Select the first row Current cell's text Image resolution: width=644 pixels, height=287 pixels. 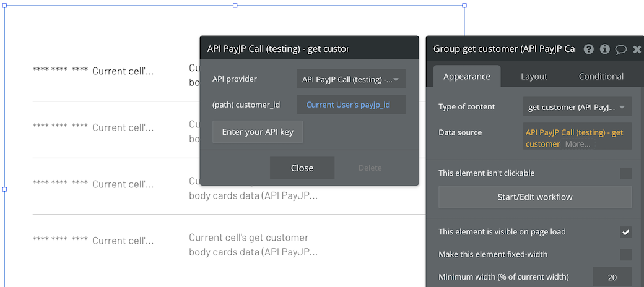click(123, 71)
